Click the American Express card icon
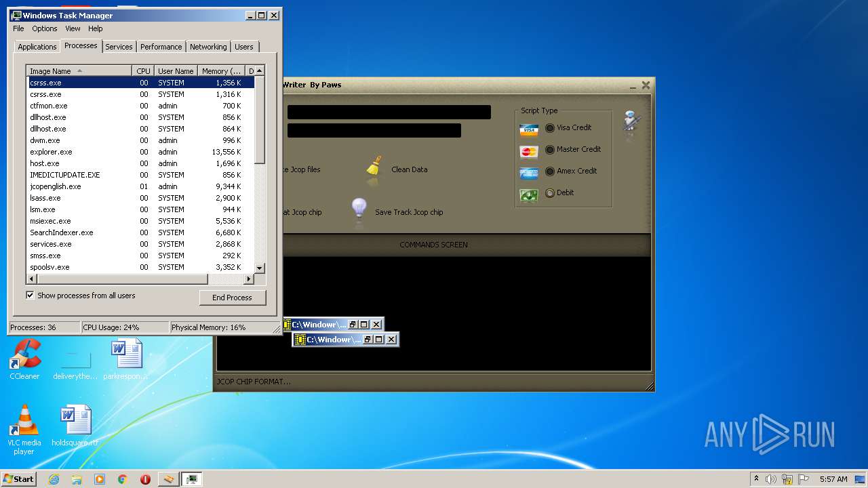 click(529, 173)
